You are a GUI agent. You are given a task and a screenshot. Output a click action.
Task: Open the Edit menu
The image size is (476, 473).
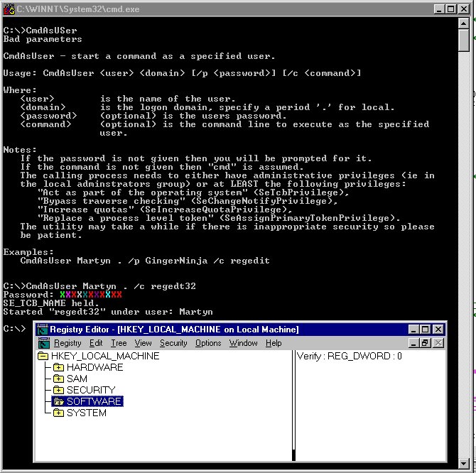coord(96,343)
